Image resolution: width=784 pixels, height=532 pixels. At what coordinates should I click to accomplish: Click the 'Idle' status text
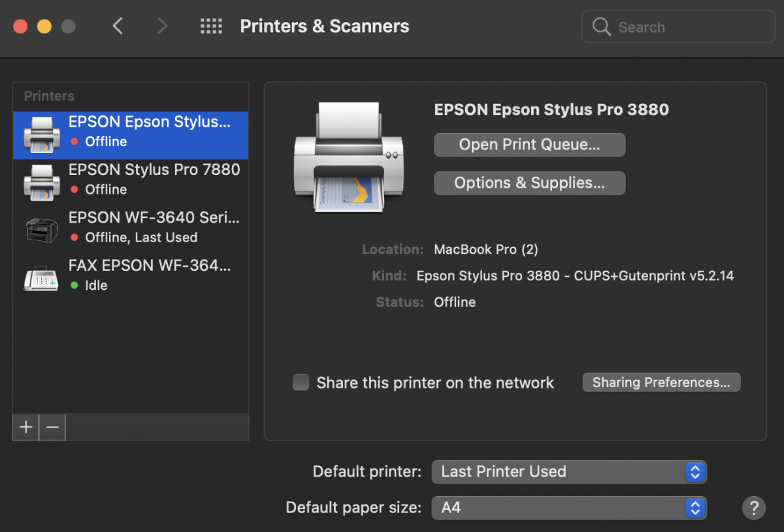coord(96,285)
